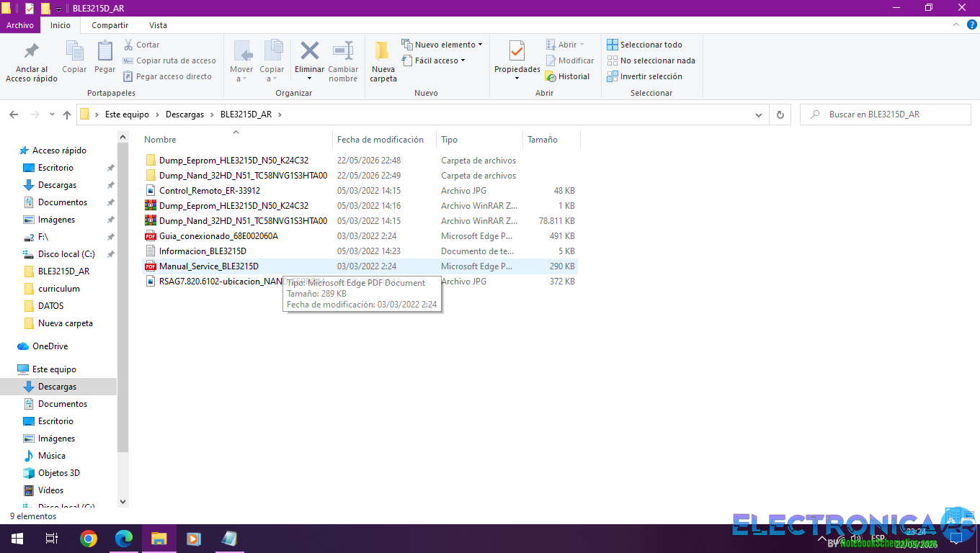Switch to the Inicio ribbon tab
Image resolution: width=980 pixels, height=553 pixels.
click(61, 25)
